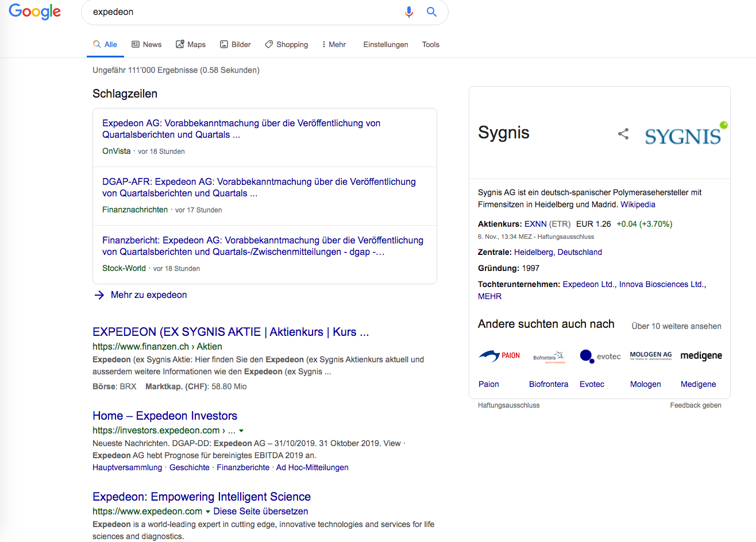Switch to the Bilder tab
The image size is (756, 542).
pos(236,44)
